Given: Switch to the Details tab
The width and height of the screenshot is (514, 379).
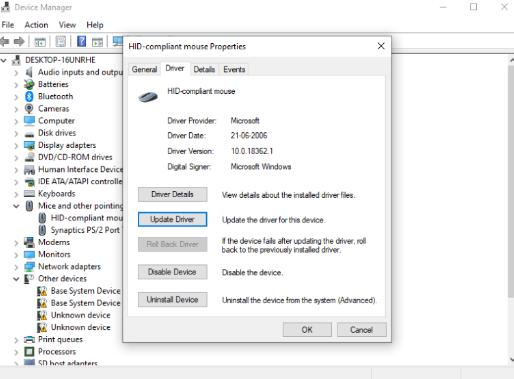Looking at the screenshot, I should click(204, 69).
